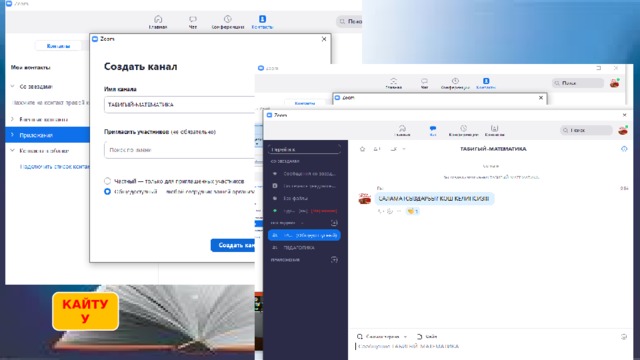Select the 'Частный' private channel radio option
This screenshot has width=640, height=360.
coord(107,181)
